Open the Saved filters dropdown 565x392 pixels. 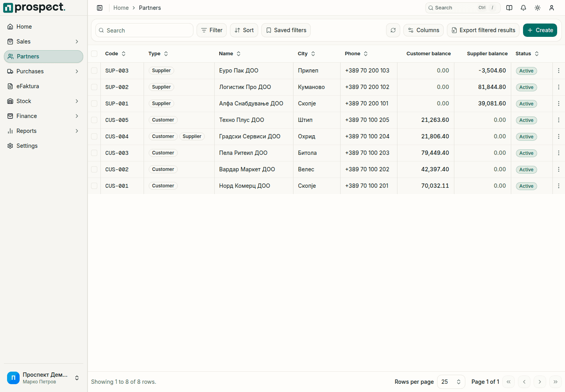pyautogui.click(x=286, y=30)
